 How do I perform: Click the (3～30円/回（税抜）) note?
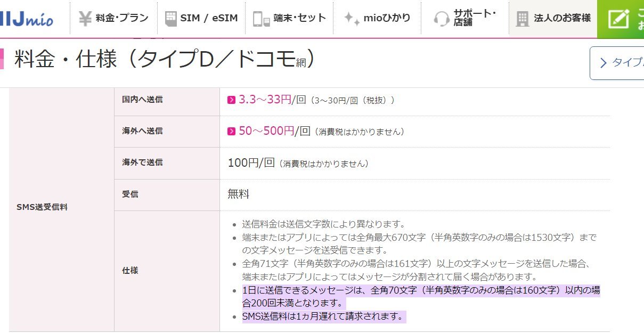(x=352, y=100)
